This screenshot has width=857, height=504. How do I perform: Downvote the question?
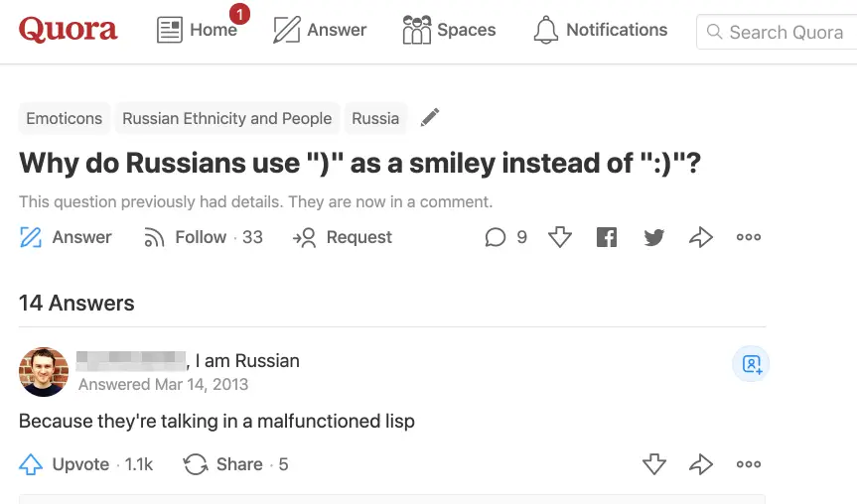tap(560, 237)
